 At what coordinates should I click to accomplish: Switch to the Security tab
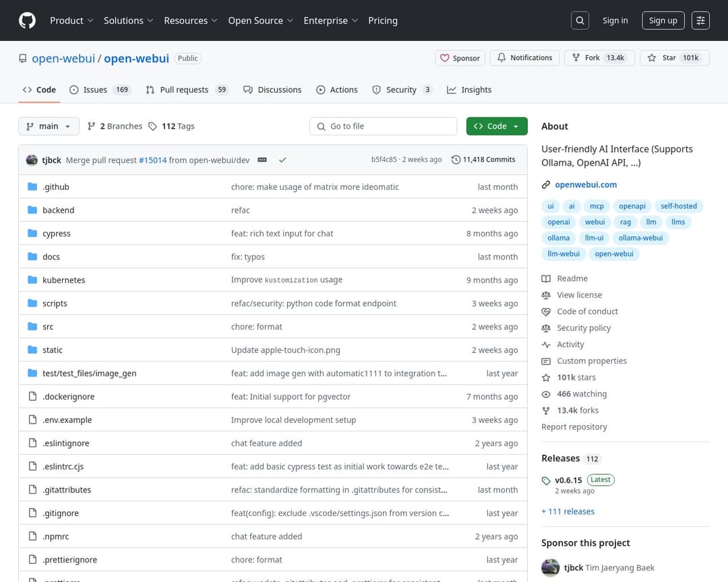(402, 90)
